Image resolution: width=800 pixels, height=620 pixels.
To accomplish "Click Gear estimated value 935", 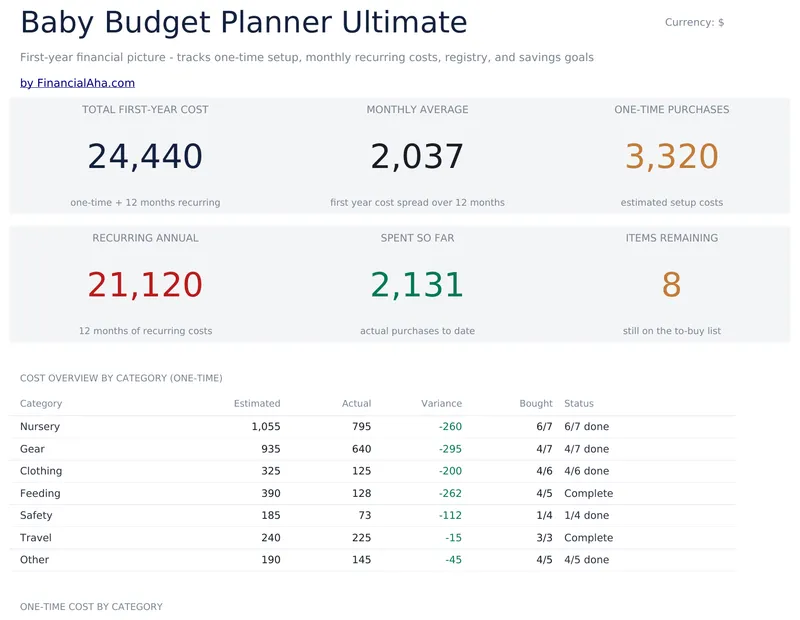I will (271, 449).
